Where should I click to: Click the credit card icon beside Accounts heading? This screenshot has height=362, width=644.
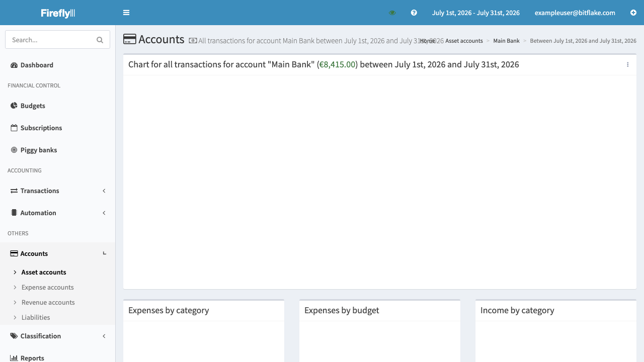click(x=130, y=39)
